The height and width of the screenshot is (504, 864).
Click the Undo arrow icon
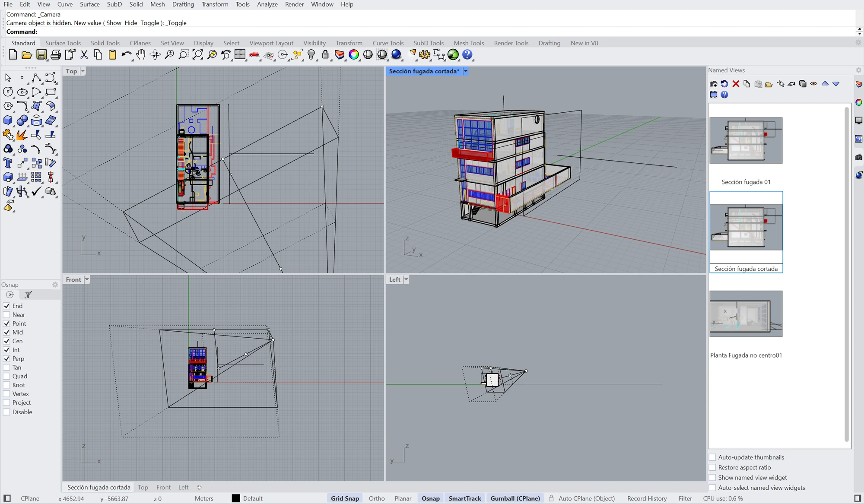pos(127,55)
